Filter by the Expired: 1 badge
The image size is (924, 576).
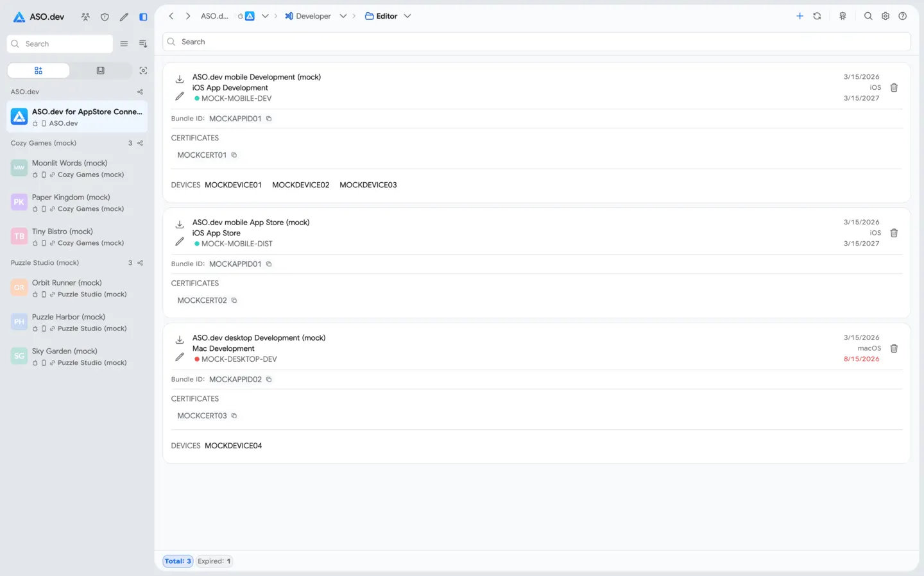coord(214,561)
